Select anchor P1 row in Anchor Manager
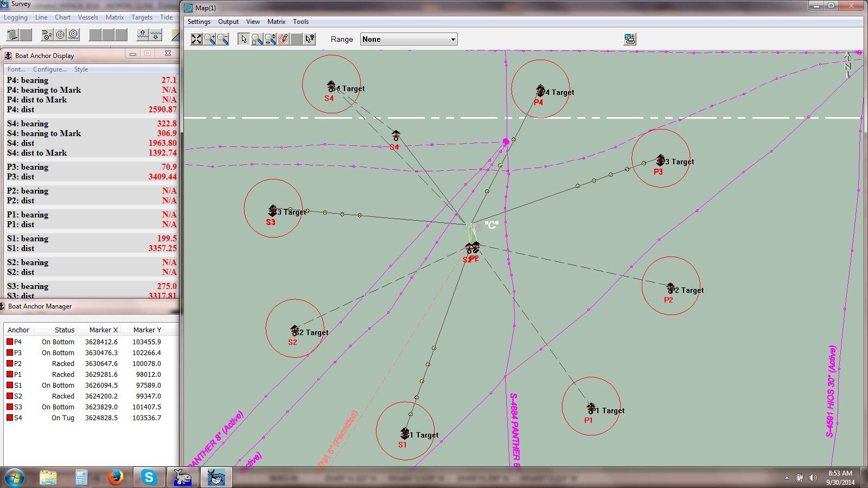The image size is (868, 488). [91, 375]
